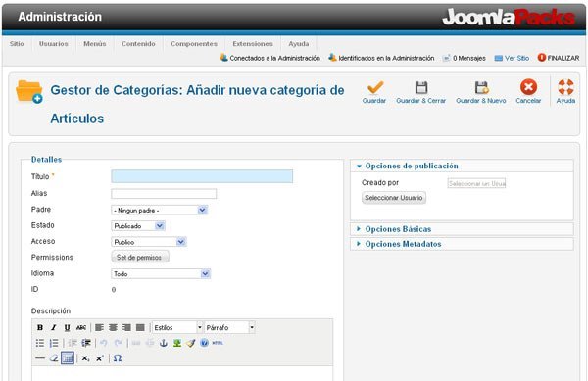Open the Estado Publicado dropdown
Viewport: 588px width, 381px height.
pyautogui.click(x=137, y=226)
